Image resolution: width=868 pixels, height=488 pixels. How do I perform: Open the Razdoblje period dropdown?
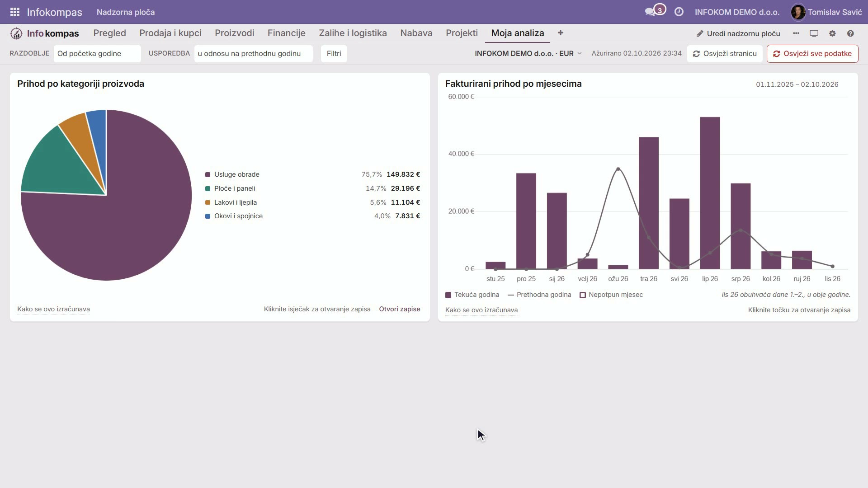pyautogui.click(x=97, y=54)
